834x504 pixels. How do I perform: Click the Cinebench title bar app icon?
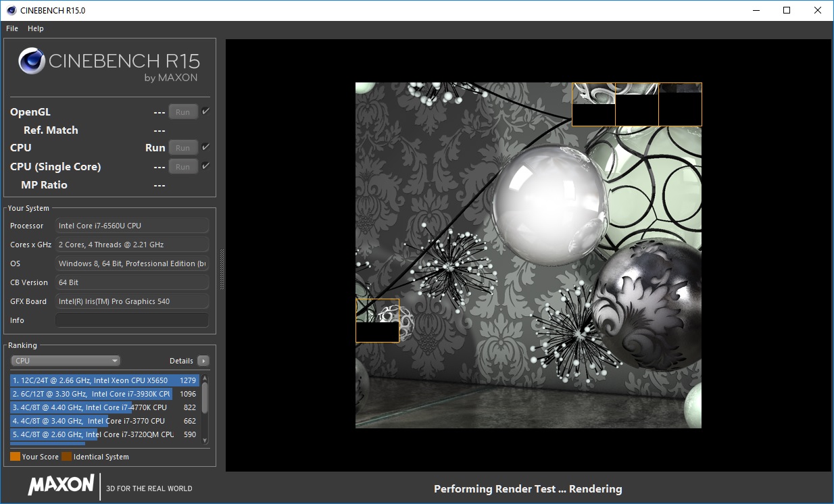11,10
